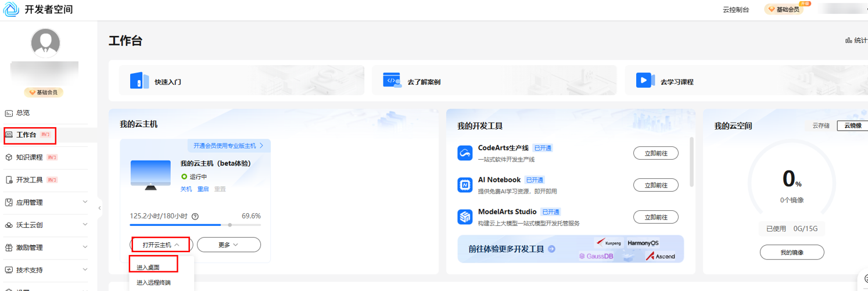The image size is (868, 291).
Task: Click 立即前往 for CodeArts生产线
Action: click(656, 153)
